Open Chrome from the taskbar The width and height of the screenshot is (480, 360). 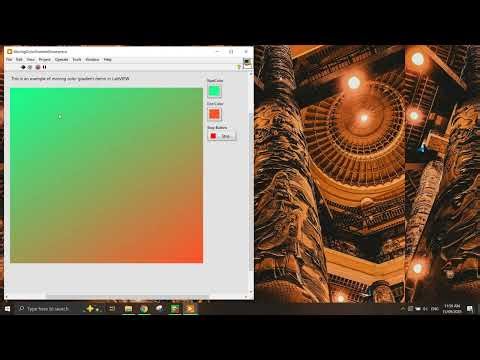pyautogui.click(x=144, y=309)
